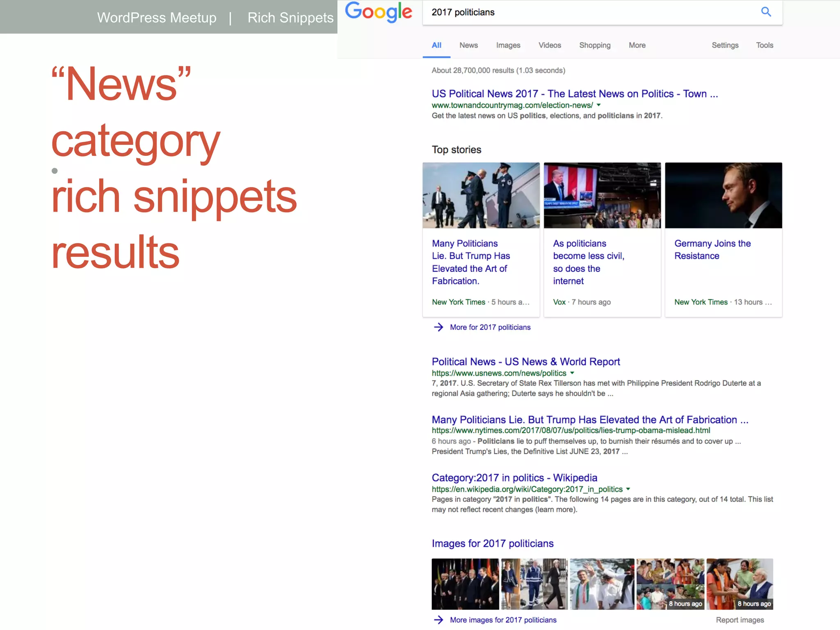Switch to the Images tab
Screen dimensions: 840x630
point(508,45)
